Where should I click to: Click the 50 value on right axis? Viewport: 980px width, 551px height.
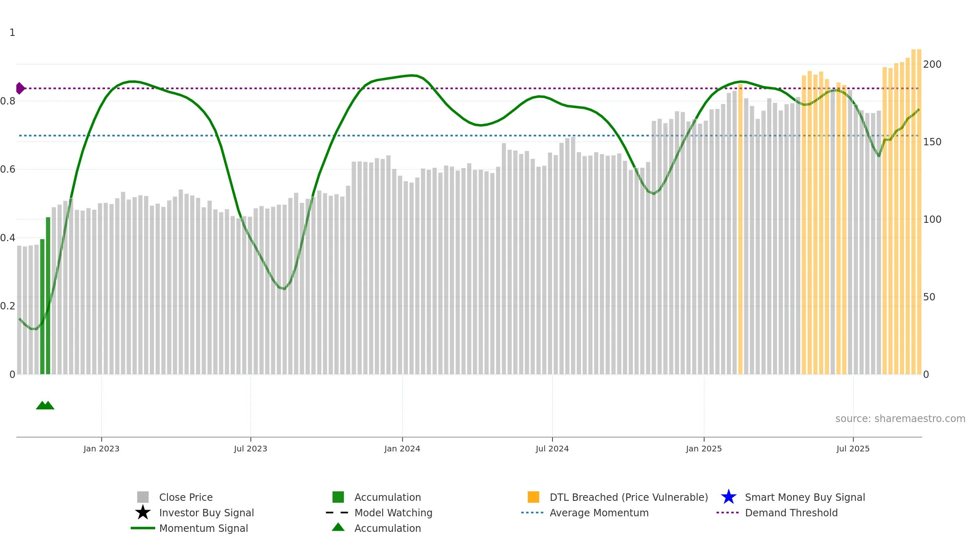coord(929,297)
